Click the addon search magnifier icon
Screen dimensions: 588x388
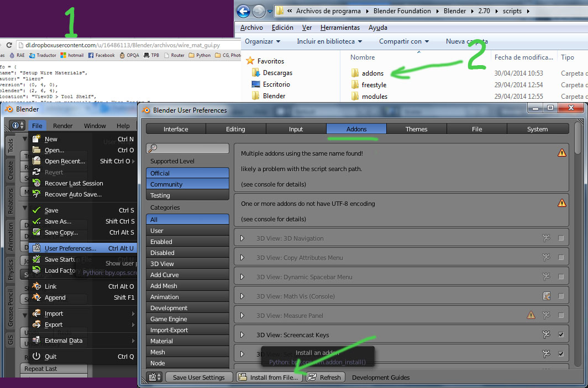153,148
